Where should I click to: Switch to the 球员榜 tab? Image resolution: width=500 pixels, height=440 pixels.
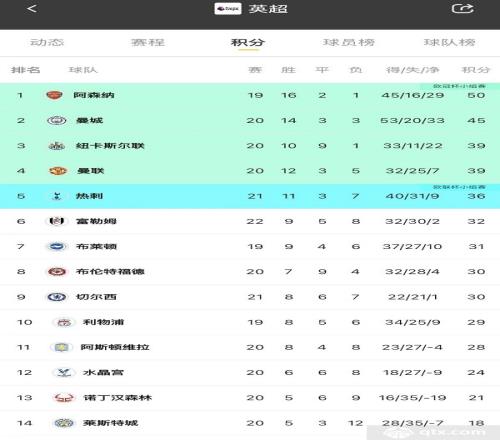pos(349,42)
